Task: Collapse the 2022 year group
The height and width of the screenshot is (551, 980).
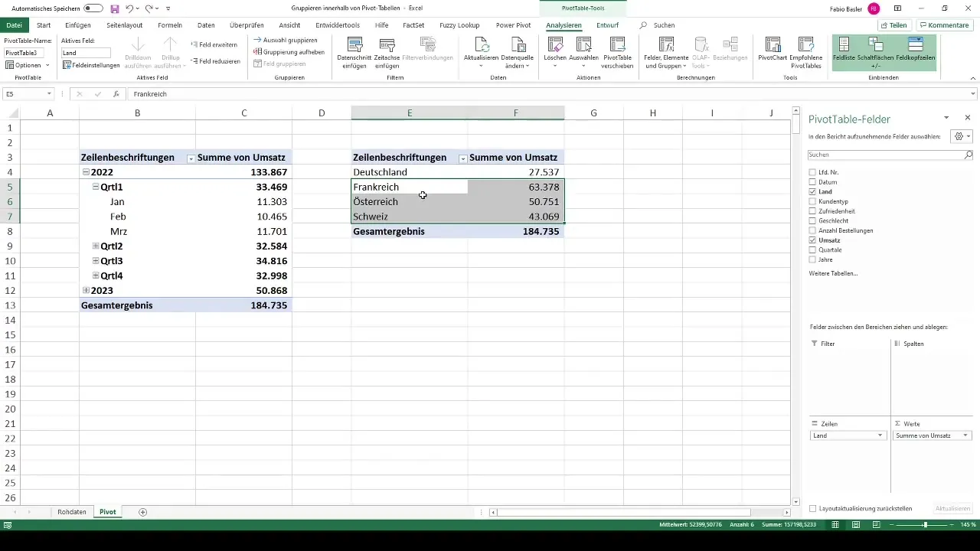Action: click(86, 172)
